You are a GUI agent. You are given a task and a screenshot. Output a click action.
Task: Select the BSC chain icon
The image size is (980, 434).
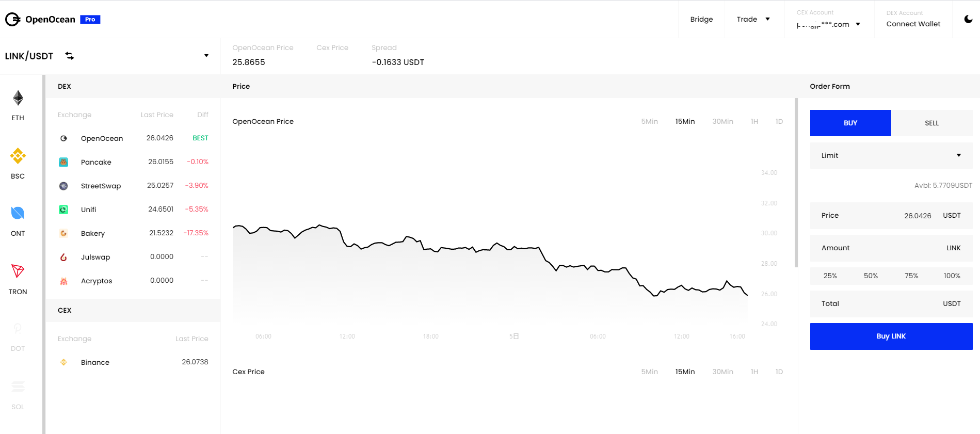(x=18, y=156)
